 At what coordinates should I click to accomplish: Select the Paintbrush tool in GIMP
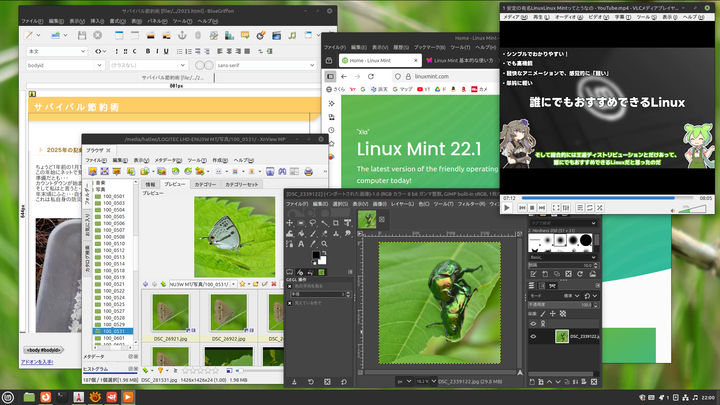(x=313, y=233)
